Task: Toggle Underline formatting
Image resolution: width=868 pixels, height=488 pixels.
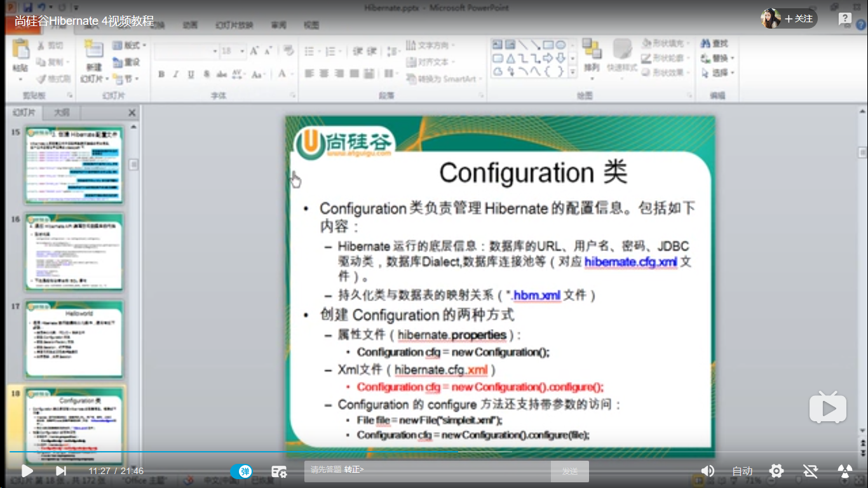Action: (x=191, y=74)
